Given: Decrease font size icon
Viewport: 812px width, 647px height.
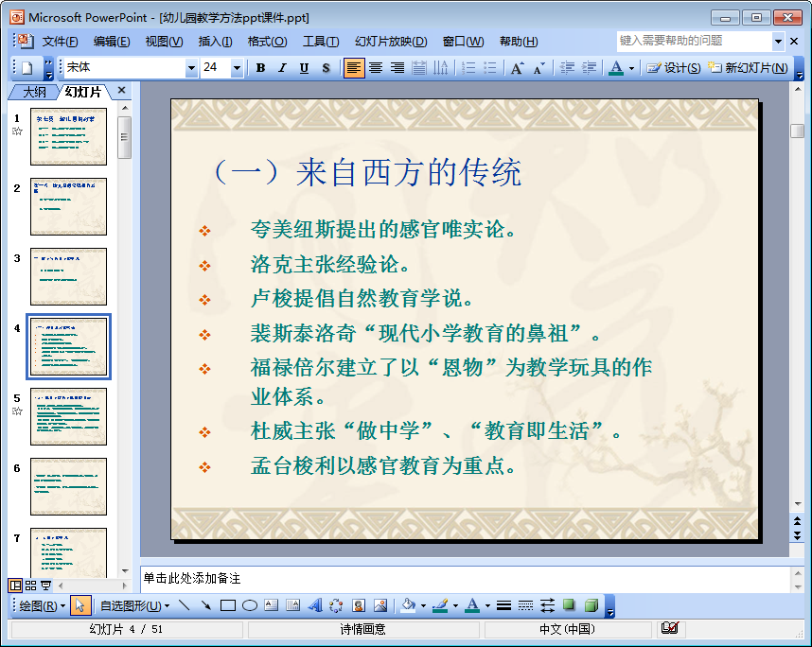Looking at the screenshot, I should (539, 68).
